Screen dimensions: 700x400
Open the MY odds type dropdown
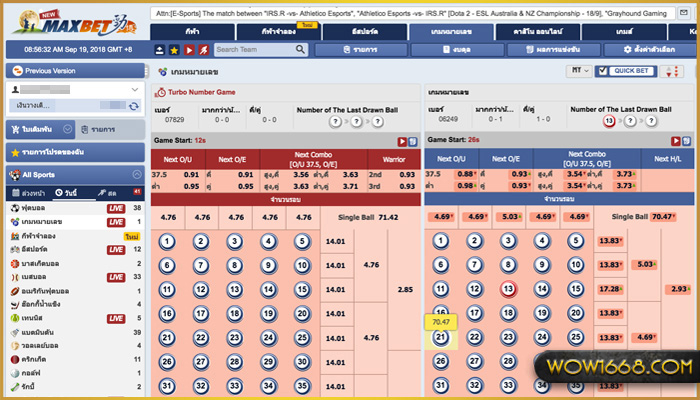pyautogui.click(x=577, y=71)
